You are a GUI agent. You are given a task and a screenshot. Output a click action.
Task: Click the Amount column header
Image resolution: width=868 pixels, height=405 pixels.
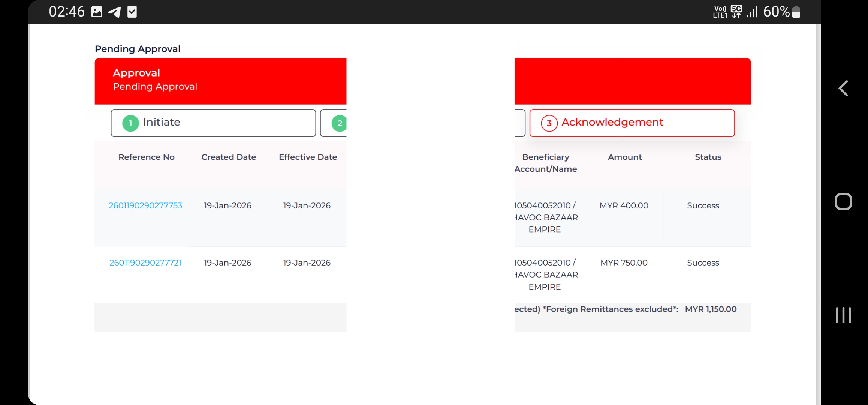coord(625,157)
